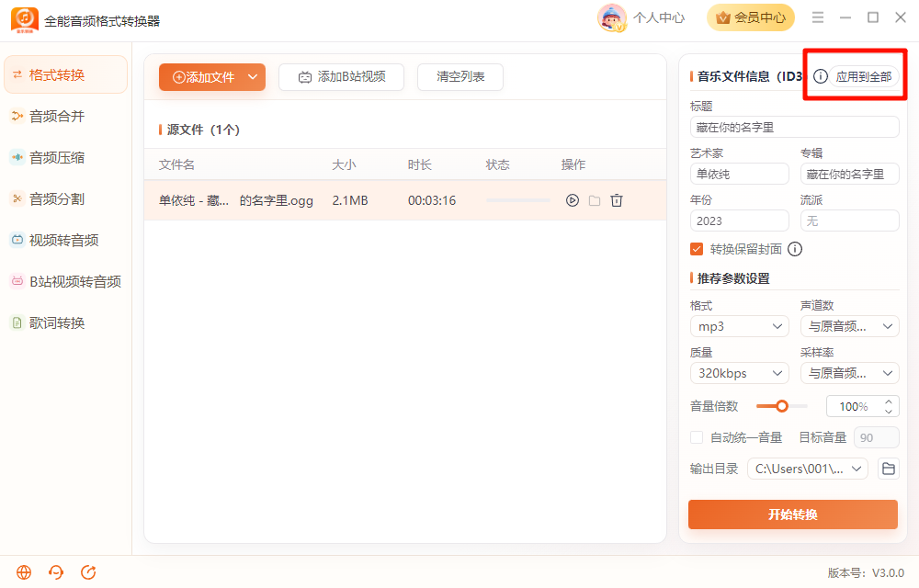Click the file conversion progress bar
This screenshot has height=588, width=919.
pos(518,200)
